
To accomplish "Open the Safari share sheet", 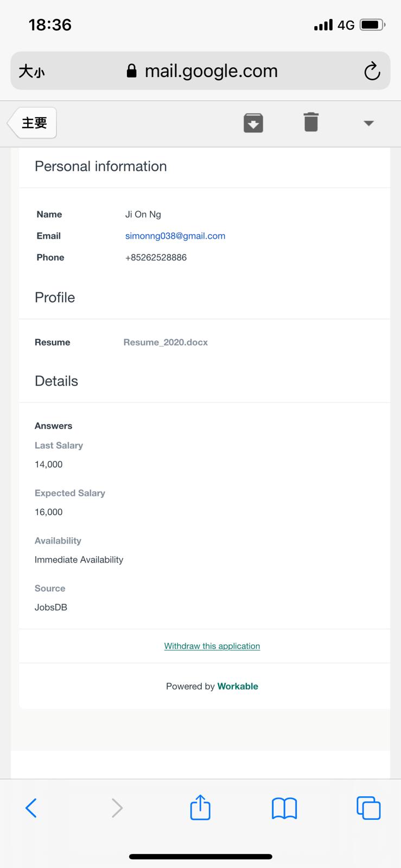I will 200,807.
